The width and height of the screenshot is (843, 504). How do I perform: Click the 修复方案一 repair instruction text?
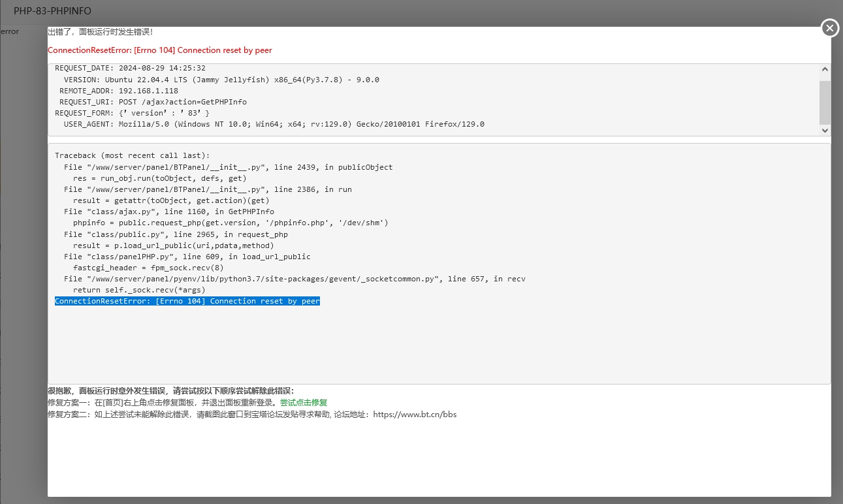pyautogui.click(x=164, y=403)
